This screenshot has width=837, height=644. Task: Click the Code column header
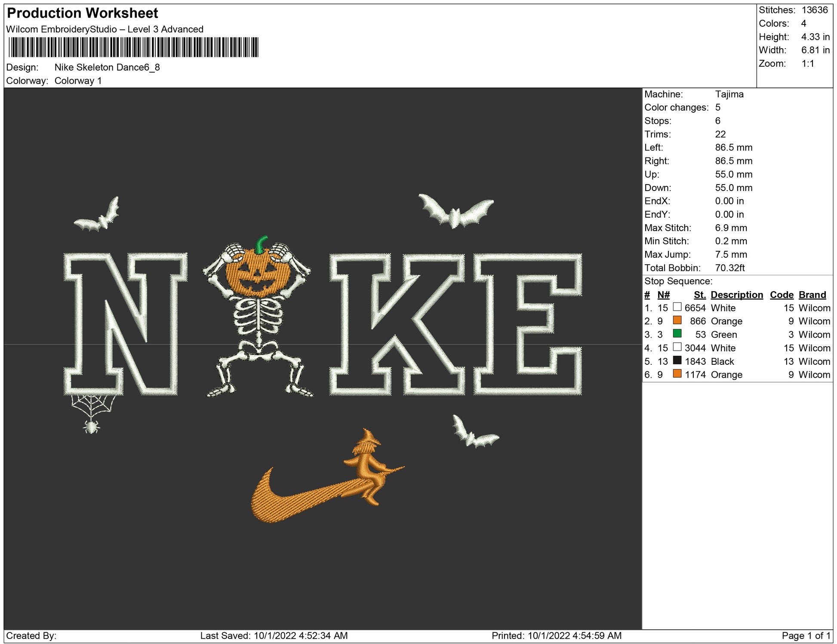(781, 295)
